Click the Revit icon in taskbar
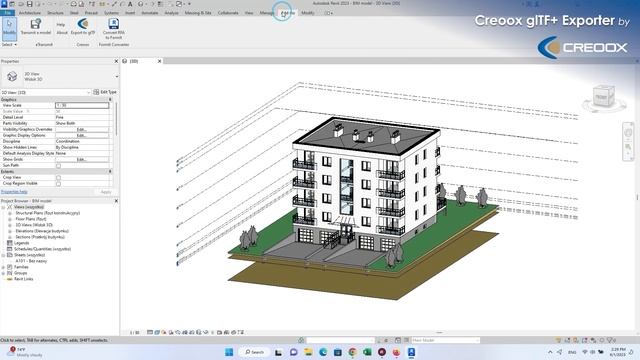This screenshot has height=360, width=640. tap(411, 352)
